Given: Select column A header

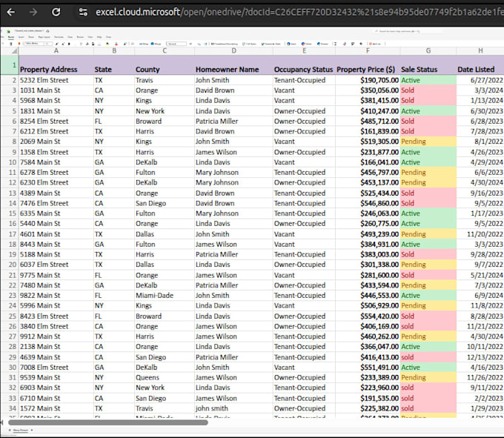Looking at the screenshot, I should click(x=56, y=51).
